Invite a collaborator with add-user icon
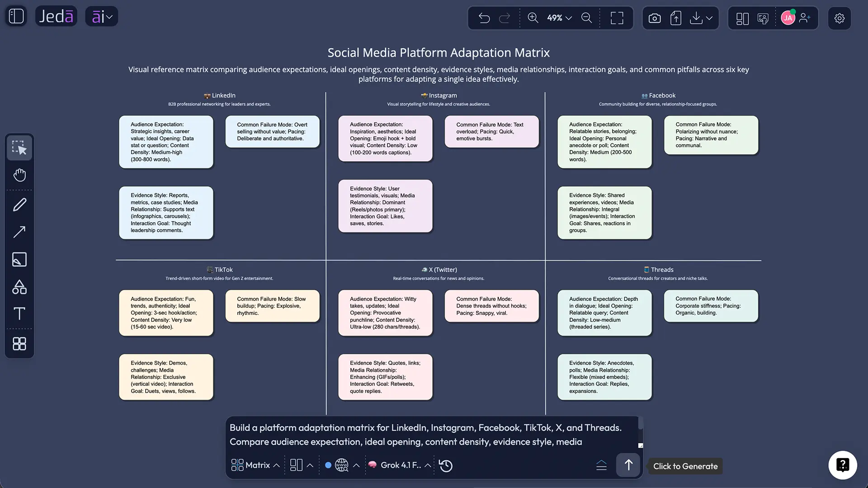The width and height of the screenshot is (868, 488). click(805, 18)
